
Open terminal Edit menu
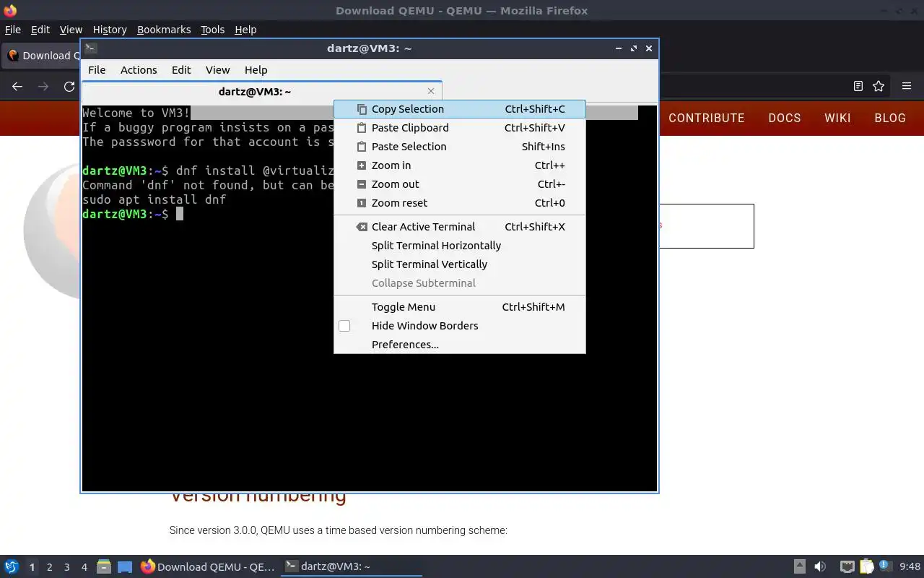click(x=181, y=70)
